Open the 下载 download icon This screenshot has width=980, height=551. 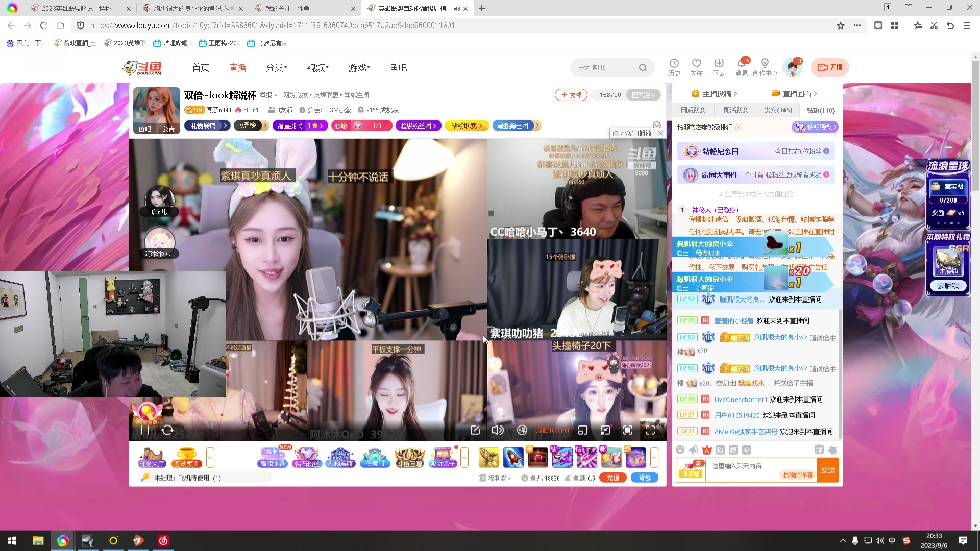pos(719,67)
